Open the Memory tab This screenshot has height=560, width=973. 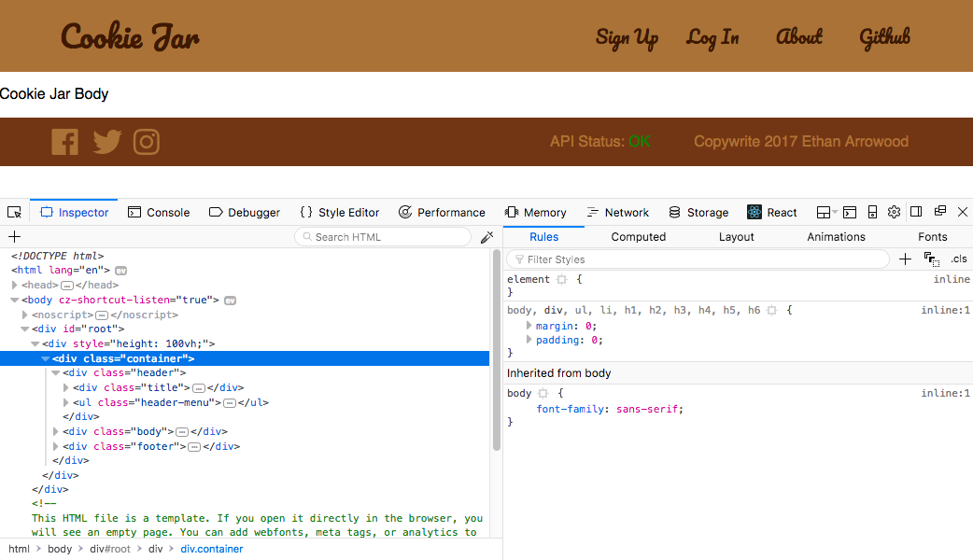[x=535, y=212]
